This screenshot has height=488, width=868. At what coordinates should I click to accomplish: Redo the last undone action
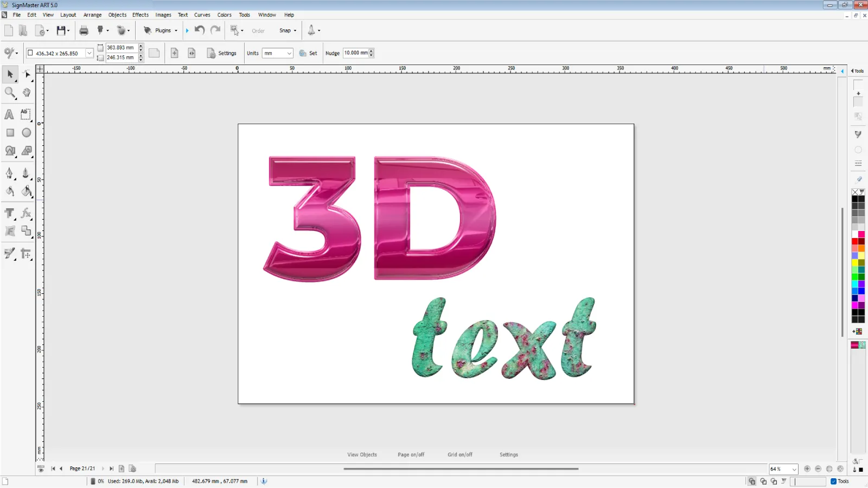click(215, 30)
